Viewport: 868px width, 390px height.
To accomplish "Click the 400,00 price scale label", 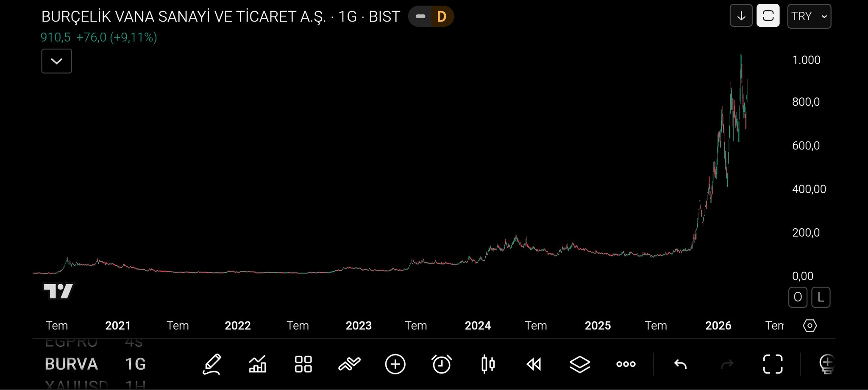I will tap(809, 189).
